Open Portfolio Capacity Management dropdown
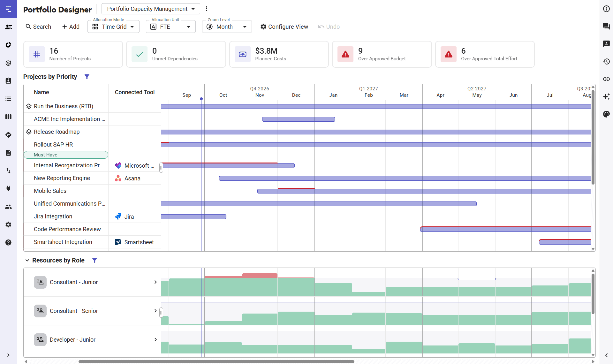613x364 pixels. pyautogui.click(x=151, y=9)
